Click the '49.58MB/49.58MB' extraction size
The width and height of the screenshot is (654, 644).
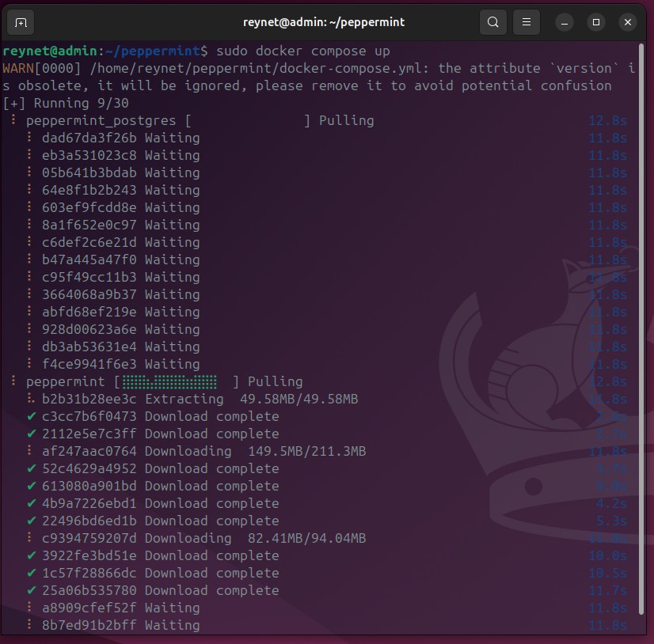point(298,400)
